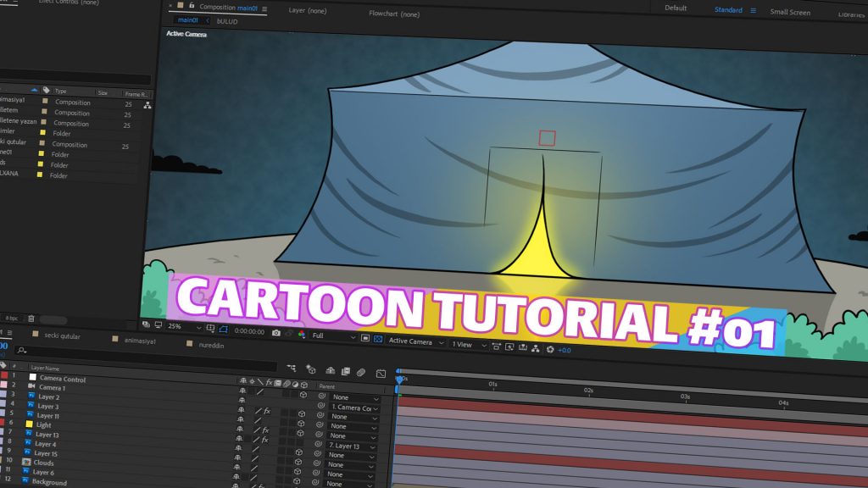Open the 25% magnification dropdown
Viewport: 868px width, 488px height.
184,326
